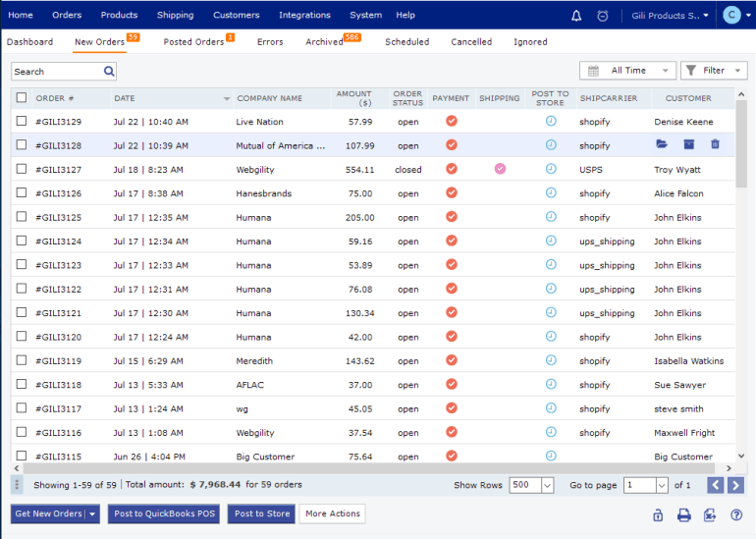This screenshot has width=756, height=539.
Task: Click post-to-store clock icon for #GILI3120
Action: coord(551,336)
